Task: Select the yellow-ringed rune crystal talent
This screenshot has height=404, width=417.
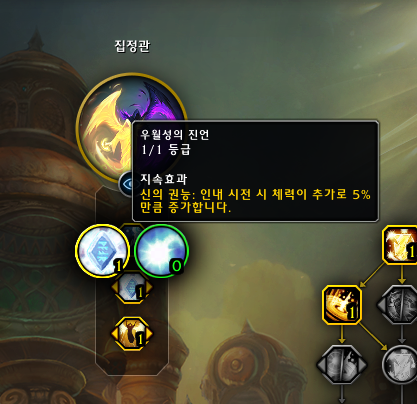Action: click(103, 251)
